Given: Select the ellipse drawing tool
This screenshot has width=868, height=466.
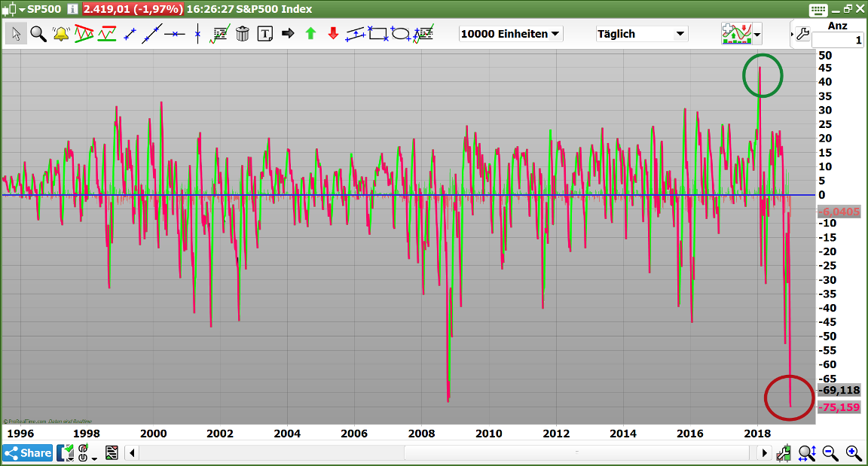Looking at the screenshot, I should point(401,34).
